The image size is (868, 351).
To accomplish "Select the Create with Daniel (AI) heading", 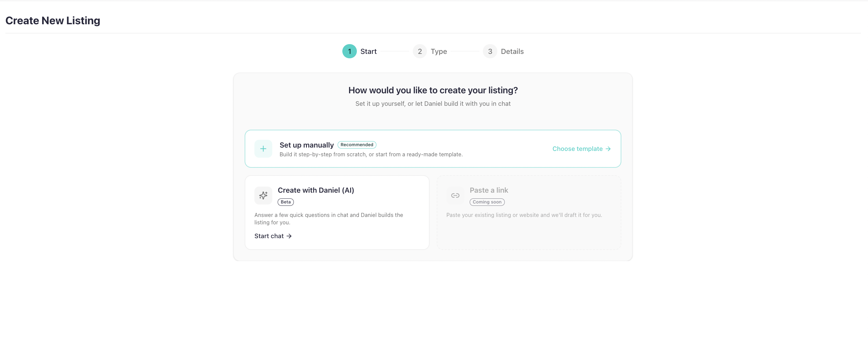I will 316,190.
